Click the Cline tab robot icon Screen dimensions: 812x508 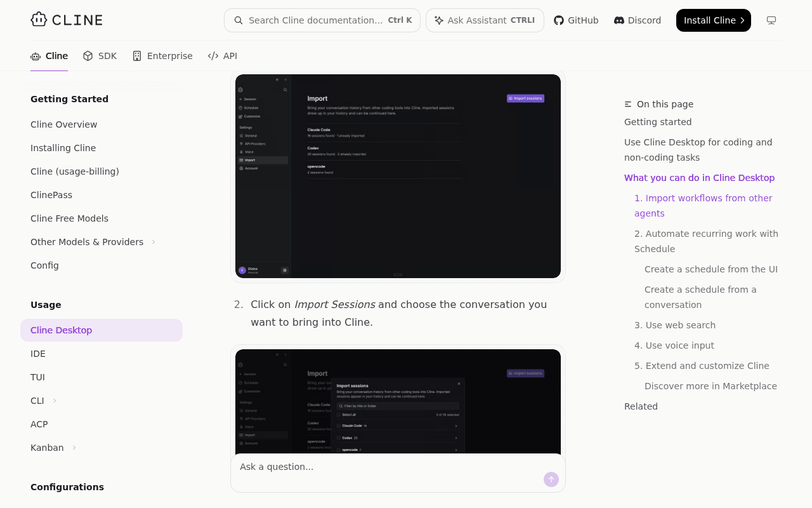pos(36,56)
